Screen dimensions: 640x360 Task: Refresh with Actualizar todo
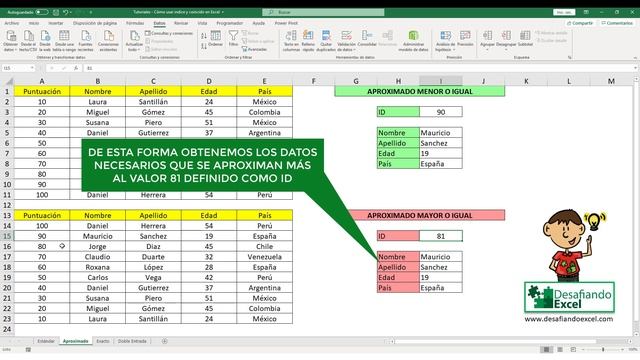point(134,41)
